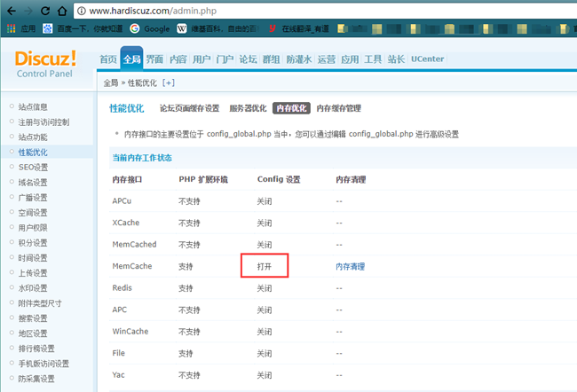Open 时间设置 in the sidebar
This screenshot has width=577, height=392.
click(x=33, y=258)
